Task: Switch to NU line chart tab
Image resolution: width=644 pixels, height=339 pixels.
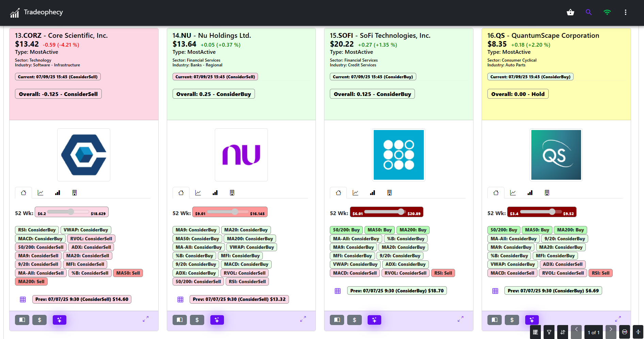Action: [198, 193]
